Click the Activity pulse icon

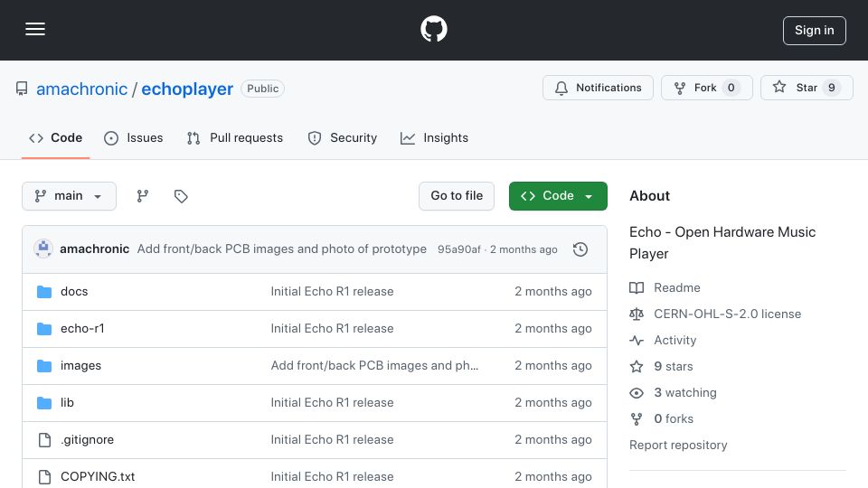click(637, 341)
